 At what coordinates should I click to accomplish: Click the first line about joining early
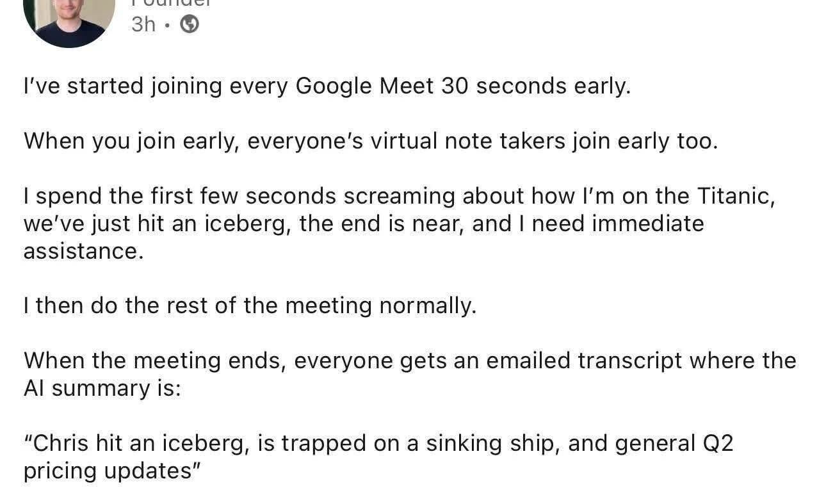(x=327, y=86)
